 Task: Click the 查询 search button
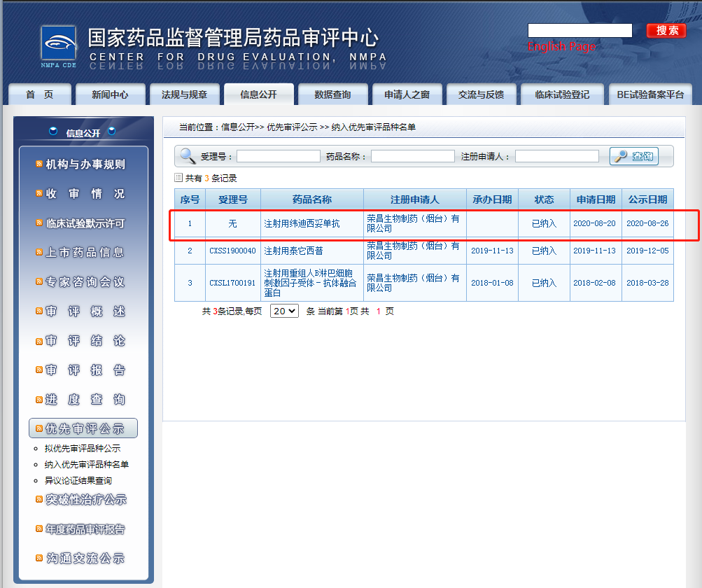click(634, 156)
